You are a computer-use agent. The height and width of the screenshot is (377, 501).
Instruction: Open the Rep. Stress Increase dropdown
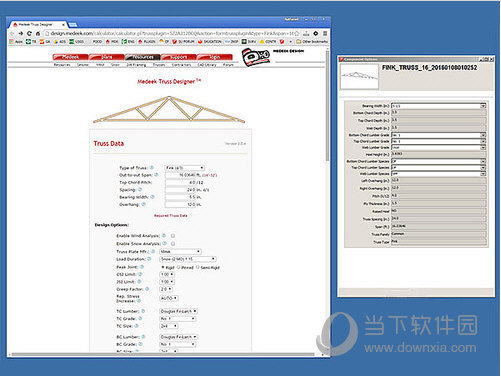(169, 298)
